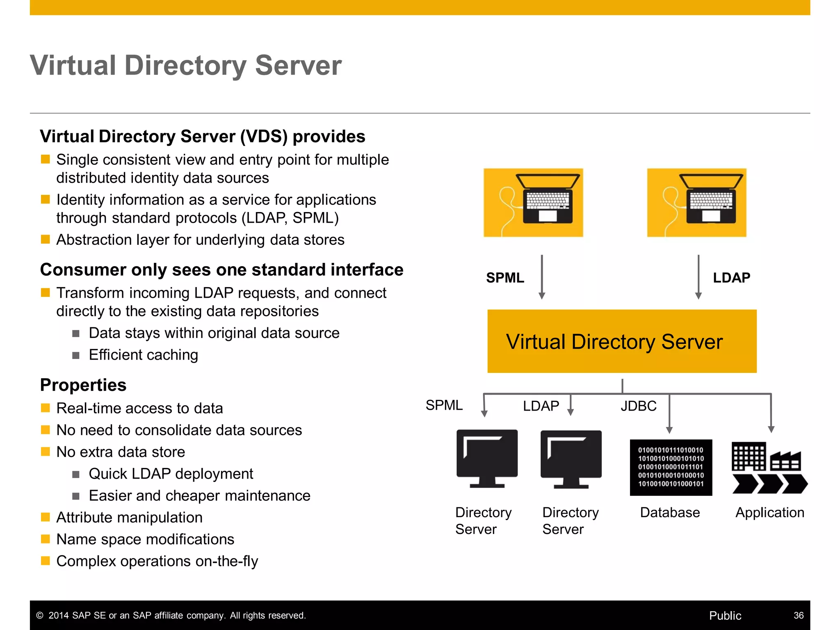Click the Application factory building icon
840x630 pixels.
pos(769,468)
